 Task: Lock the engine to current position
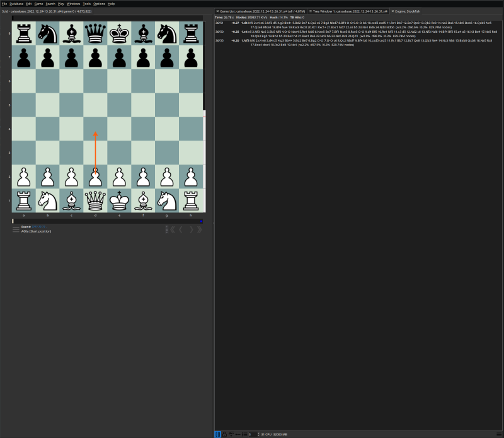[x=224, y=434]
